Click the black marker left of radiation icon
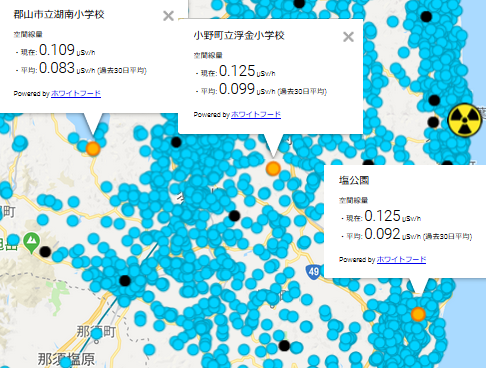The height and width of the screenshot is (368, 486). click(x=433, y=122)
